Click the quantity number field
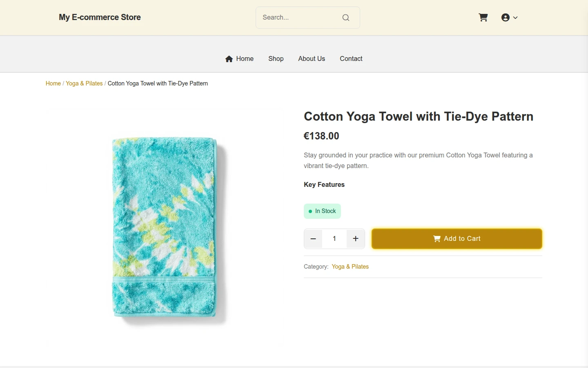Image resolution: width=588 pixels, height=368 pixels. coord(334,239)
